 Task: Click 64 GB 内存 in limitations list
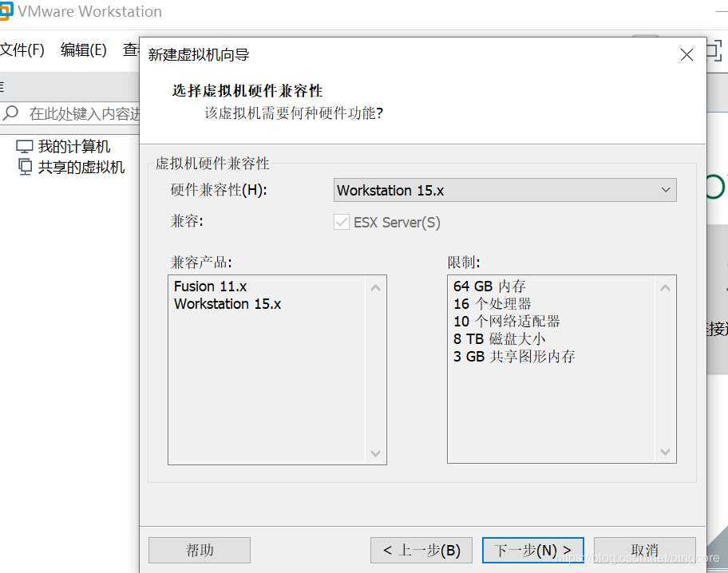pos(489,286)
